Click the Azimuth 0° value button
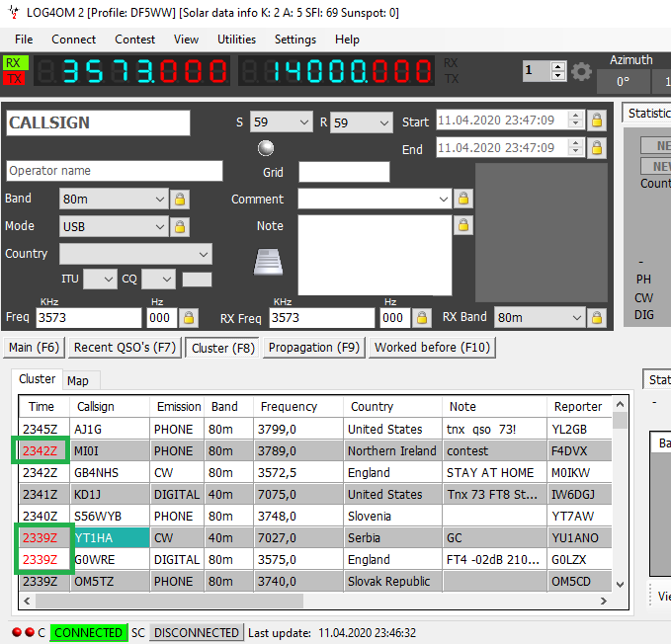The height and width of the screenshot is (644, 671). tap(623, 81)
